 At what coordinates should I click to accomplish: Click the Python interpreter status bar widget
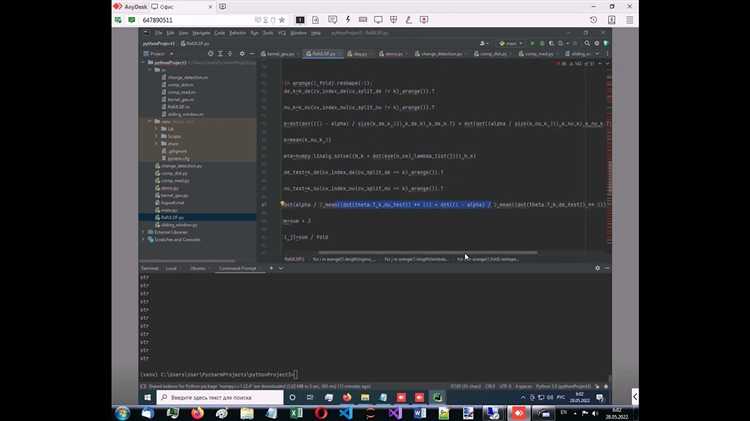coord(563,387)
